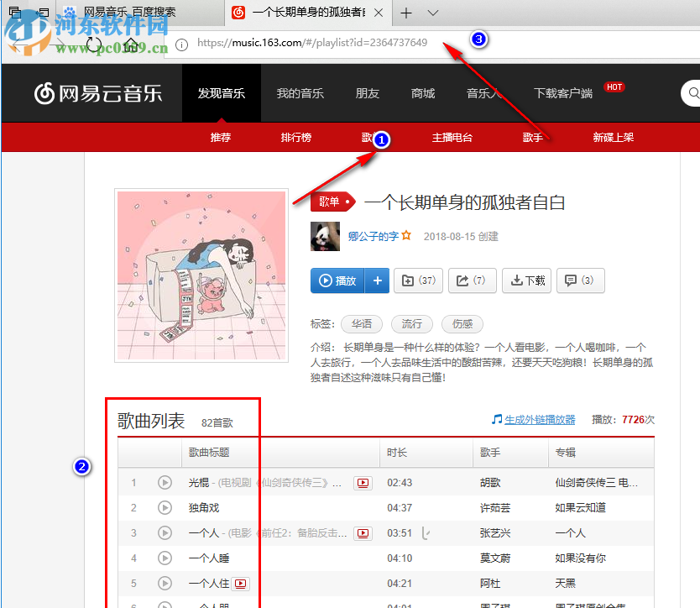700x608 pixels.
Task: Click the browser refresh icon
Action: (x=93, y=46)
